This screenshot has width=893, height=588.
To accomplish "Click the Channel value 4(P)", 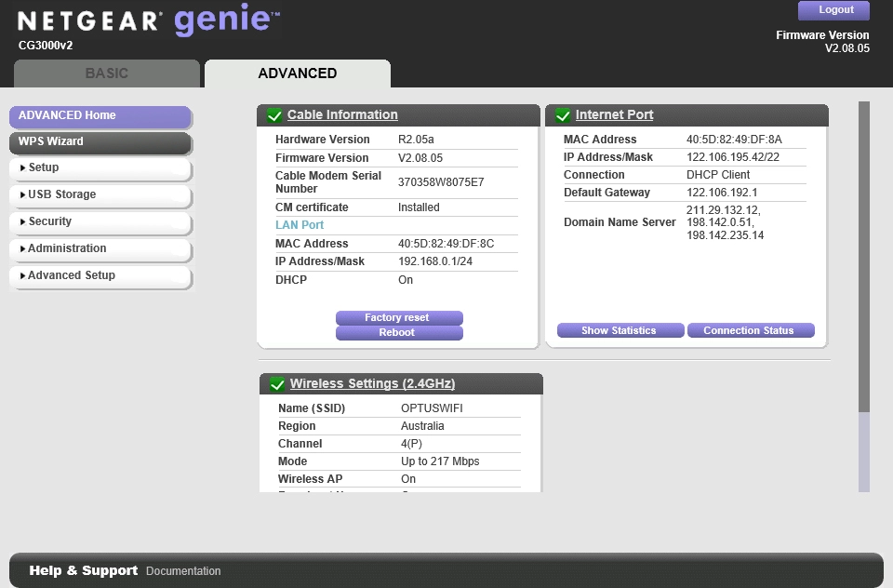I will tap(411, 444).
